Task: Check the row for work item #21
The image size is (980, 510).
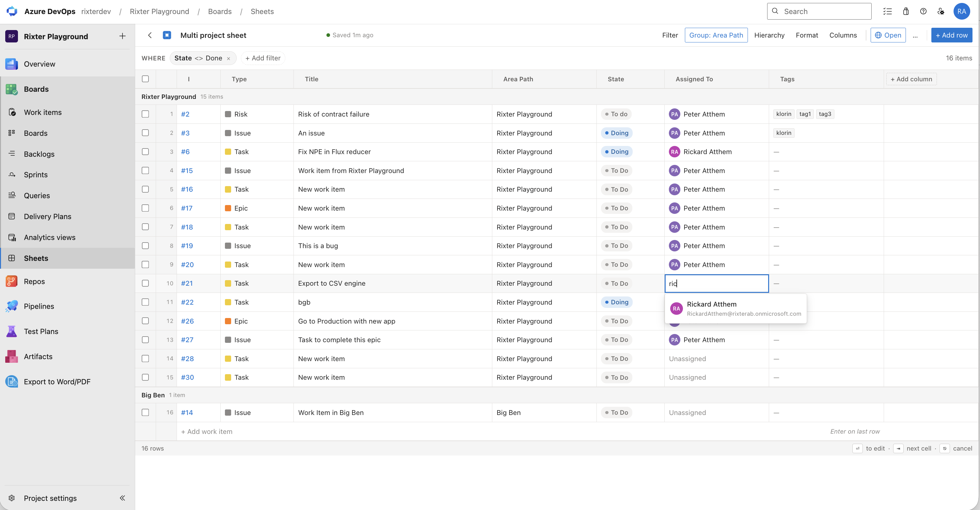Action: pos(145,283)
